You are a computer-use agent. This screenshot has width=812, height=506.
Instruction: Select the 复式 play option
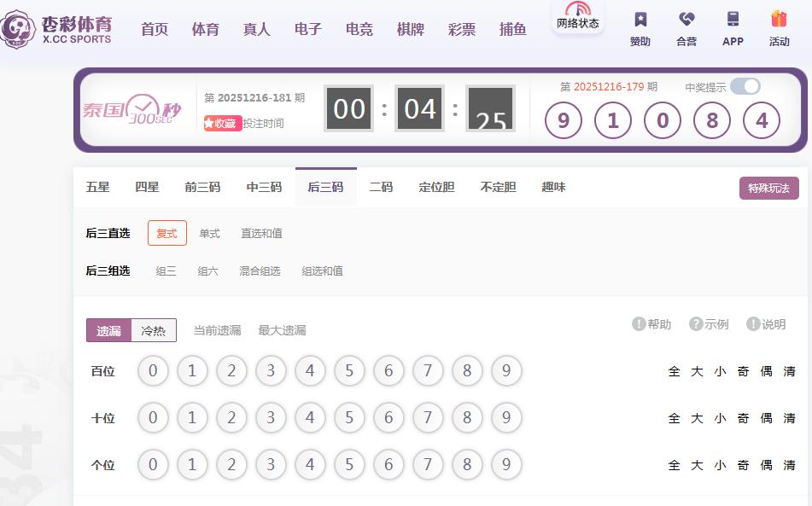point(166,233)
